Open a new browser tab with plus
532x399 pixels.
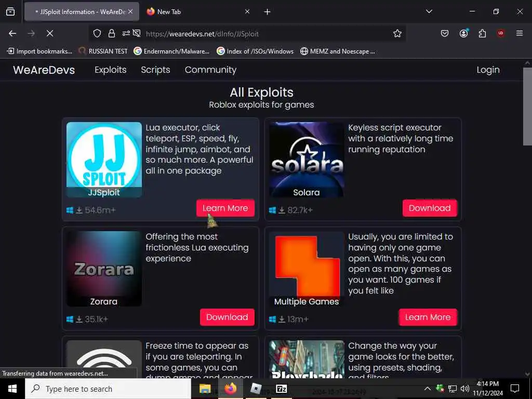pyautogui.click(x=267, y=12)
